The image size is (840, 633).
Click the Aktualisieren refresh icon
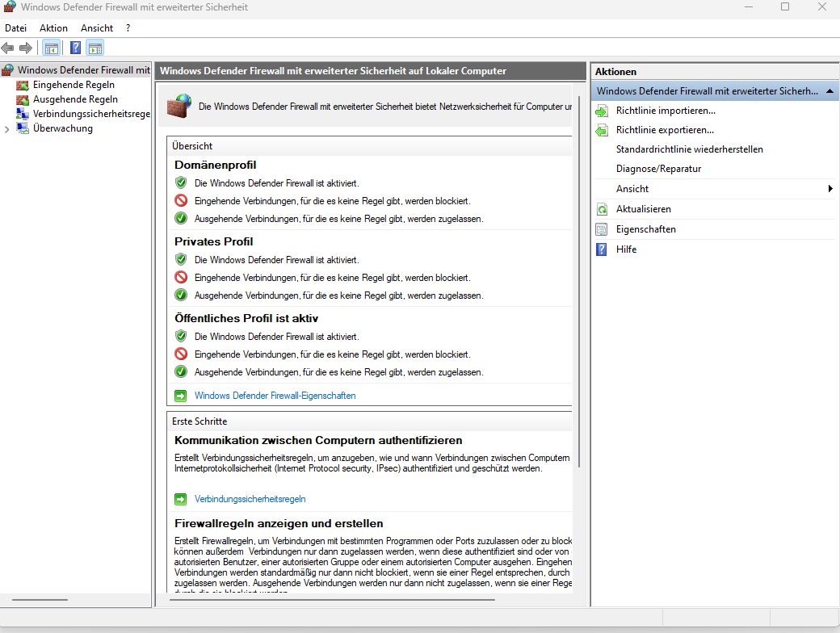pyautogui.click(x=602, y=209)
